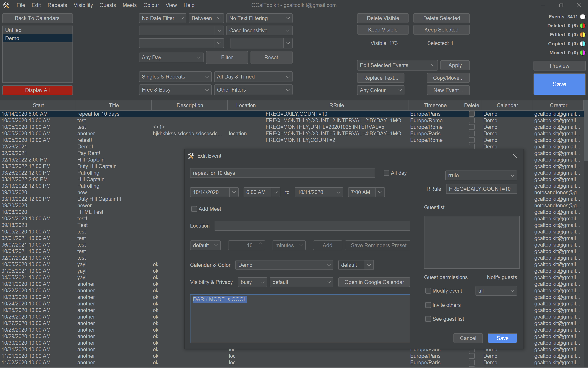
Task: Click the Edit Event dialog tools icon
Action: [x=191, y=156]
